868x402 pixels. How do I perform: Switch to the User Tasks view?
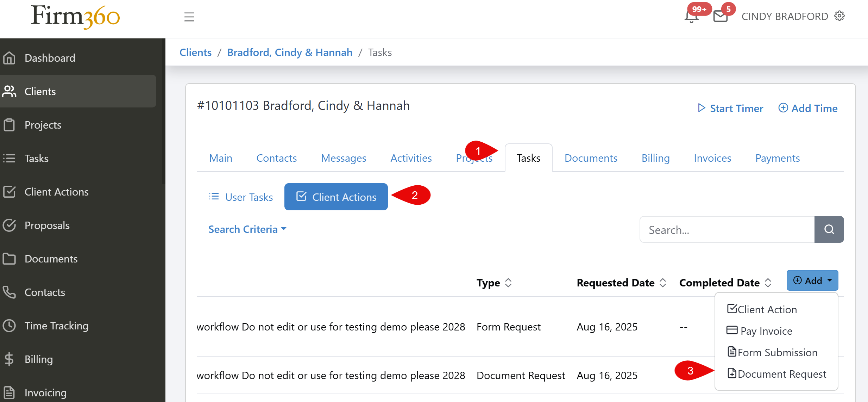241,197
